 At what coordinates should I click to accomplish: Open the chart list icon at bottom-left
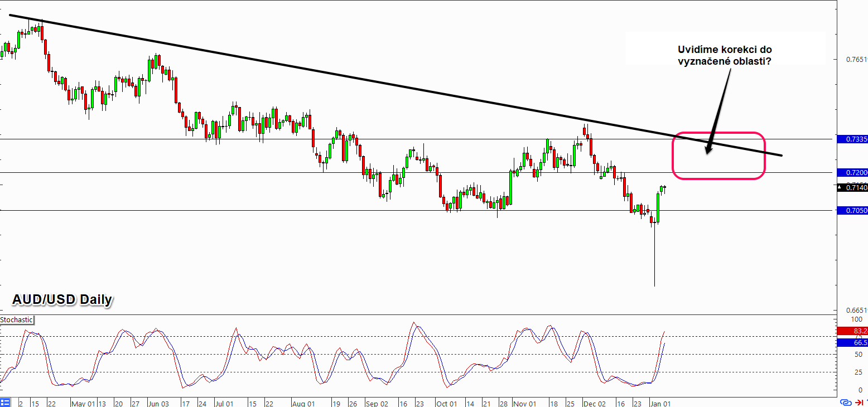(5, 403)
